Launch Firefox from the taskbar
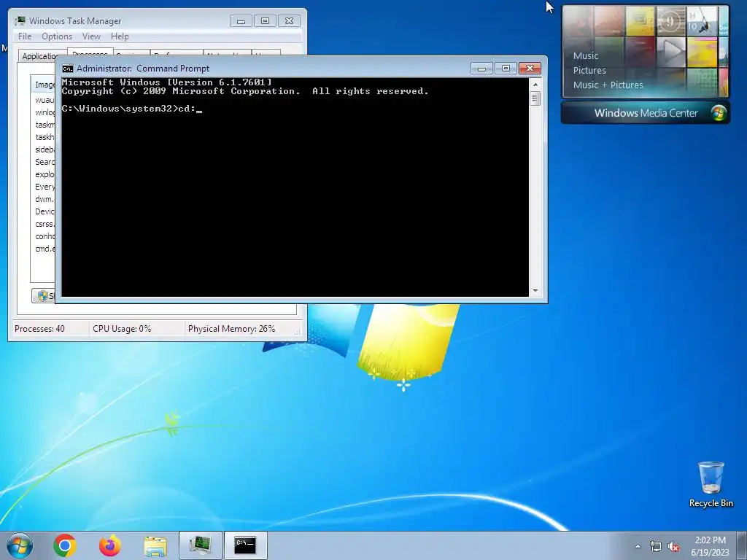 [109, 545]
